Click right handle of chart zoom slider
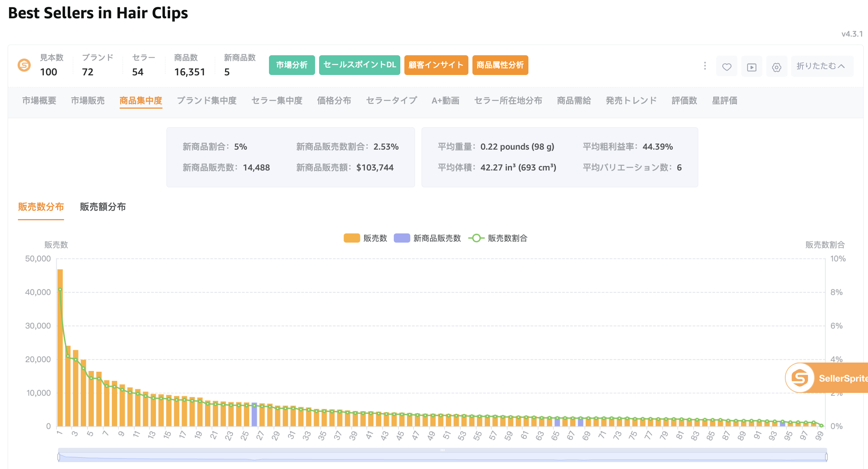 tap(826, 457)
